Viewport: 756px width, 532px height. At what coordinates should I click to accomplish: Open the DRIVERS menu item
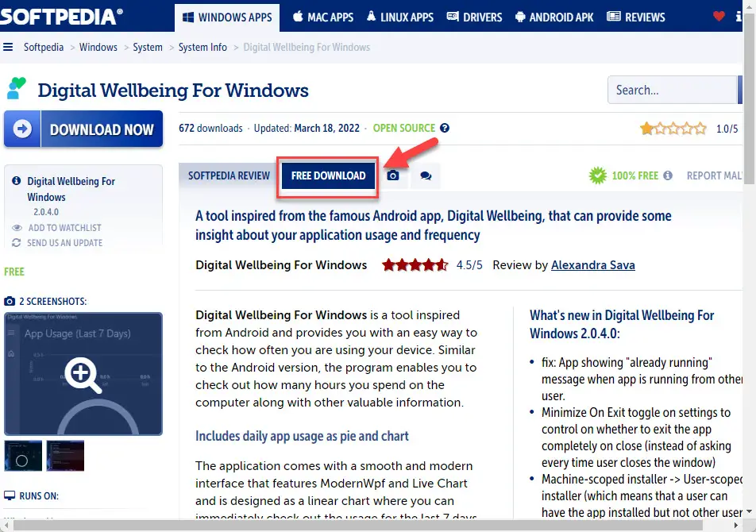tap(474, 16)
